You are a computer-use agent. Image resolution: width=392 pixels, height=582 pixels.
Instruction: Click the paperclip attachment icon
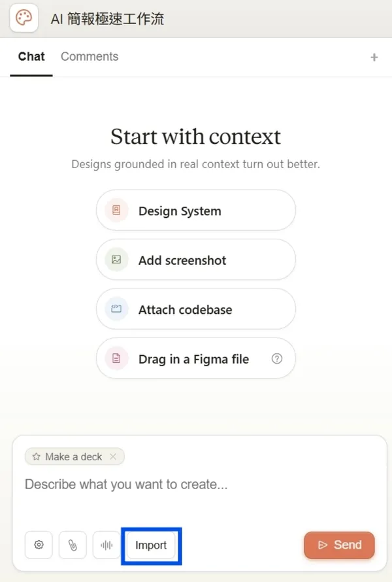point(73,545)
